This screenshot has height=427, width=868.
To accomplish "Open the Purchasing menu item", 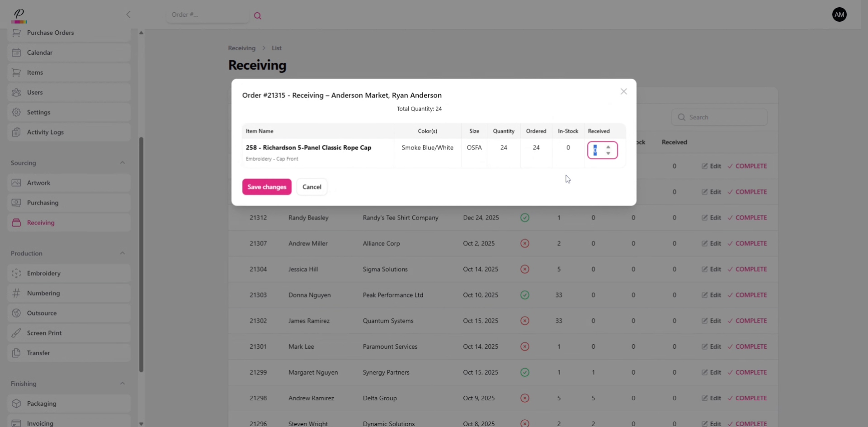I will click(x=42, y=203).
